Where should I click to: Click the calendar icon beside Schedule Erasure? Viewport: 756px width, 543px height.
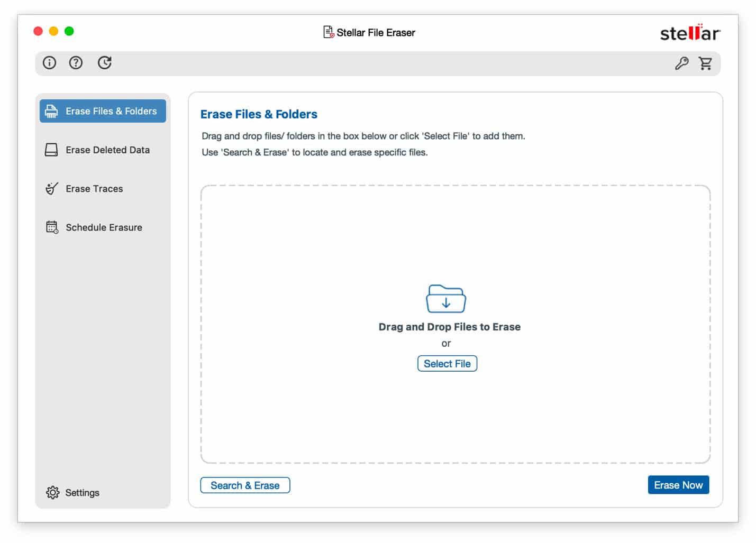point(52,227)
